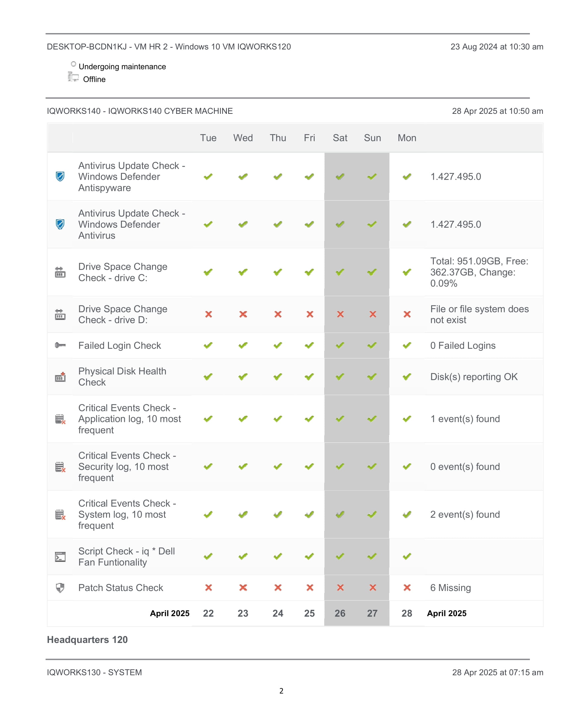This screenshot has width=563, height=728.
Task: Click date 26 in the April 2025 row
Action: [340, 613]
